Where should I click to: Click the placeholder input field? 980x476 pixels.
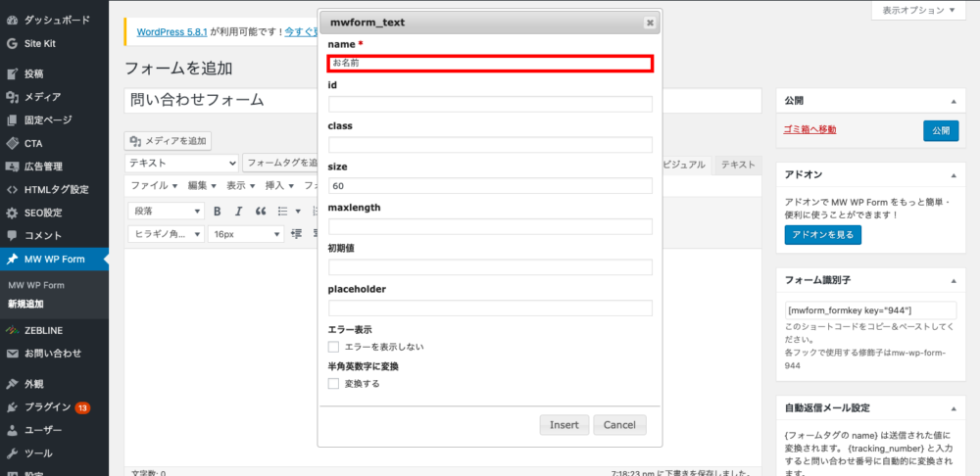pos(490,308)
